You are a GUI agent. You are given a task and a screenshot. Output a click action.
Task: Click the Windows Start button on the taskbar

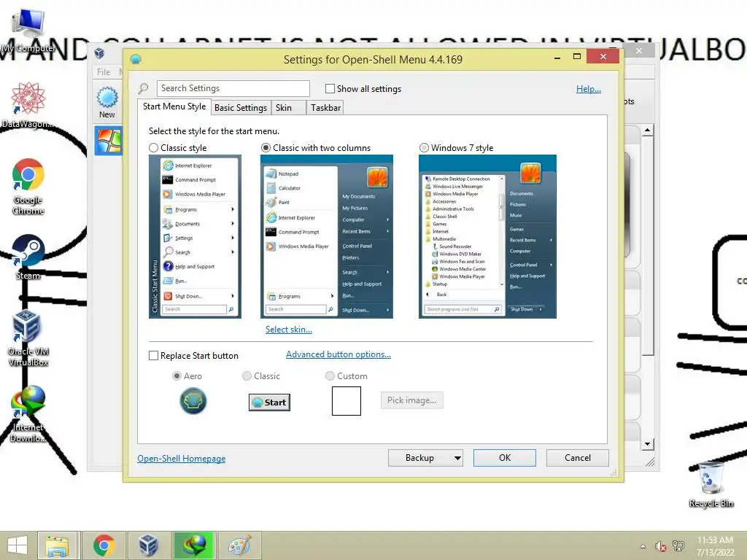pyautogui.click(x=18, y=545)
